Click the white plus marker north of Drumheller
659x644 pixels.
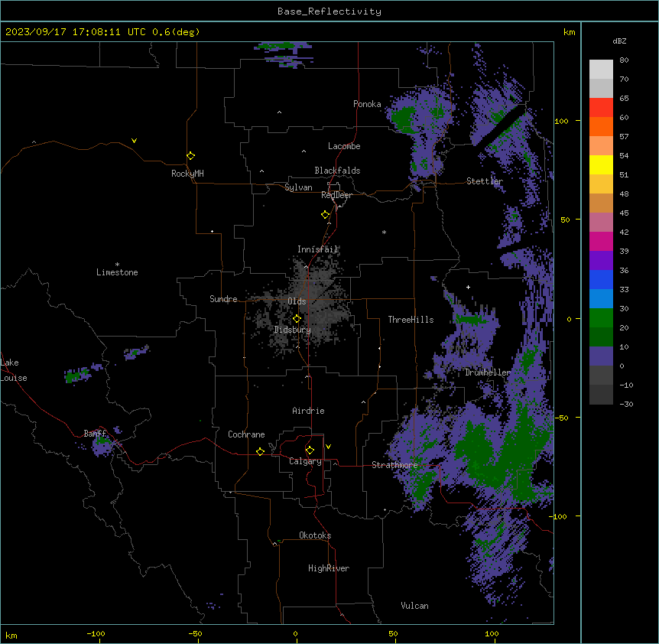[468, 287]
